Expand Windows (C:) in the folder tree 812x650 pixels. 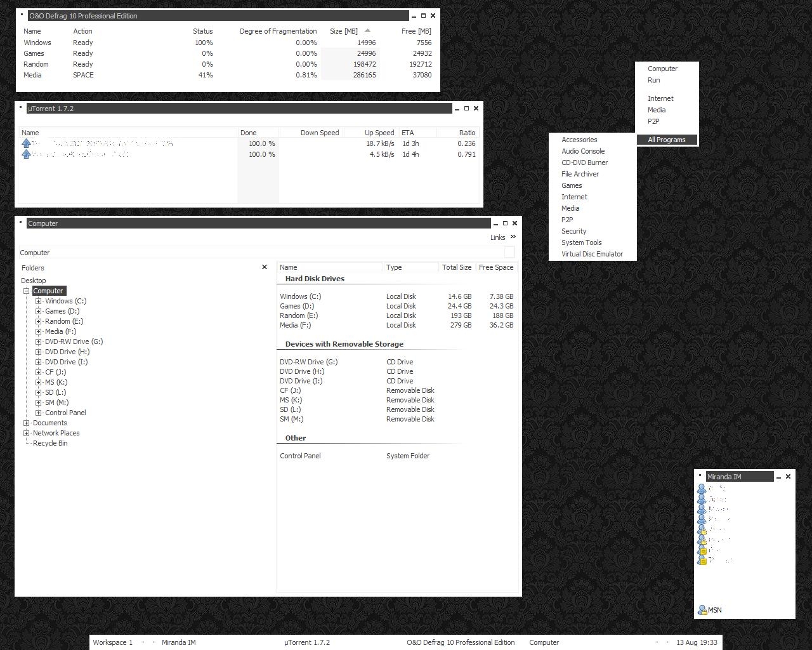click(x=39, y=301)
